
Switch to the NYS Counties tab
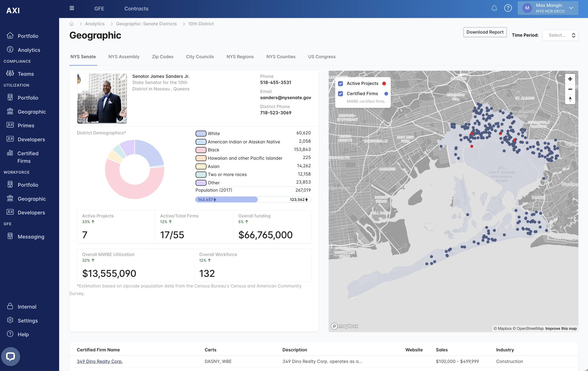[x=281, y=57]
